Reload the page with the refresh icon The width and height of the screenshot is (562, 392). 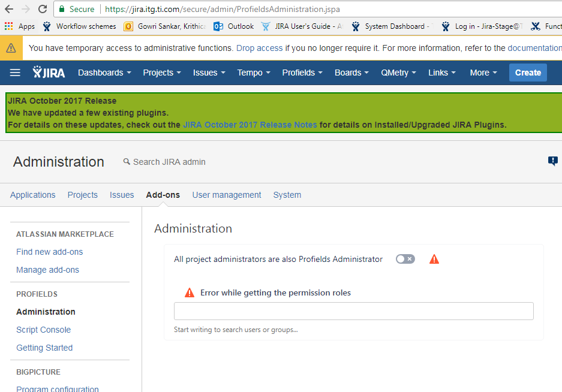coord(43,9)
